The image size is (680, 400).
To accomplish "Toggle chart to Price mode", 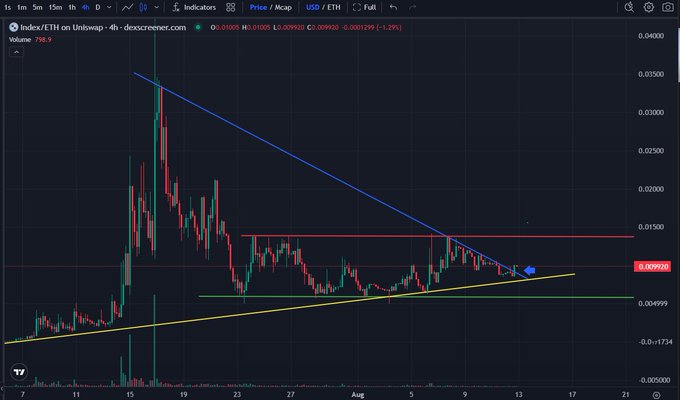I will (x=258, y=7).
